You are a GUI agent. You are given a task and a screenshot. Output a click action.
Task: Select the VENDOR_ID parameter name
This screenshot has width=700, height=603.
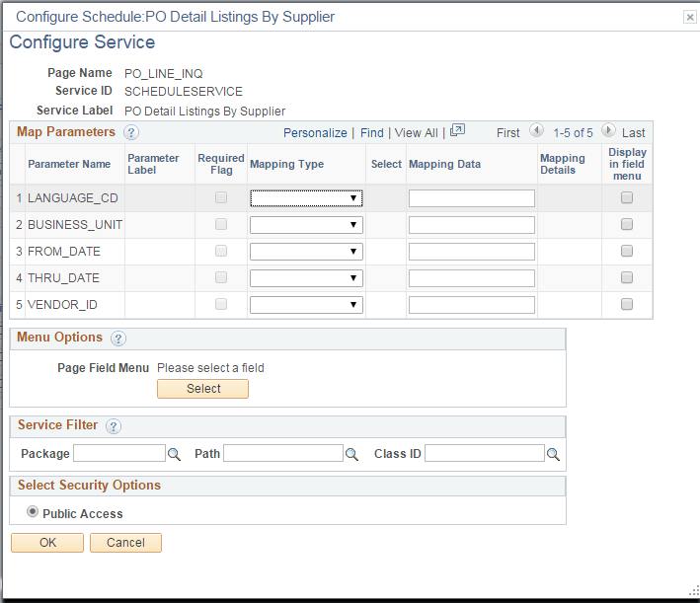coord(62,305)
